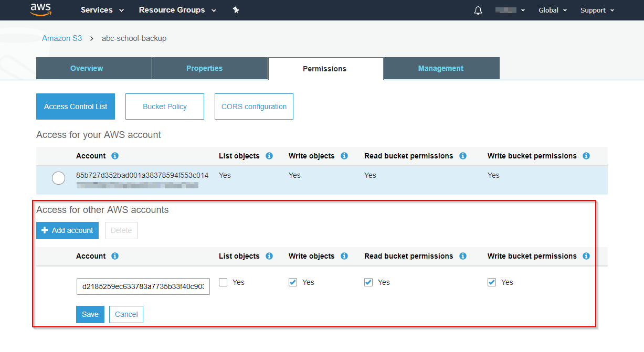Click info icon beside Write objects in your account table
This screenshot has width=644, height=352.
click(x=344, y=156)
